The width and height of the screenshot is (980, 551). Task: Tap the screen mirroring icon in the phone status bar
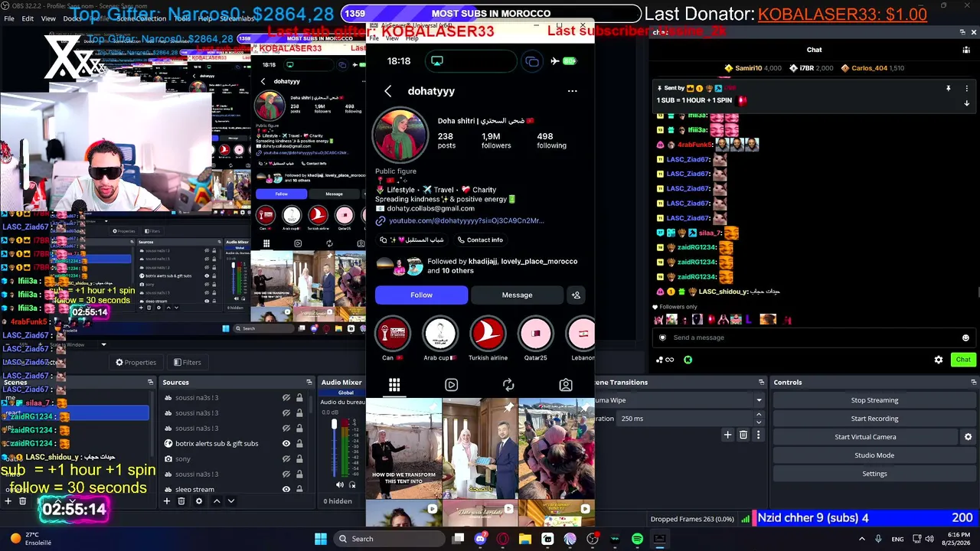437,60
